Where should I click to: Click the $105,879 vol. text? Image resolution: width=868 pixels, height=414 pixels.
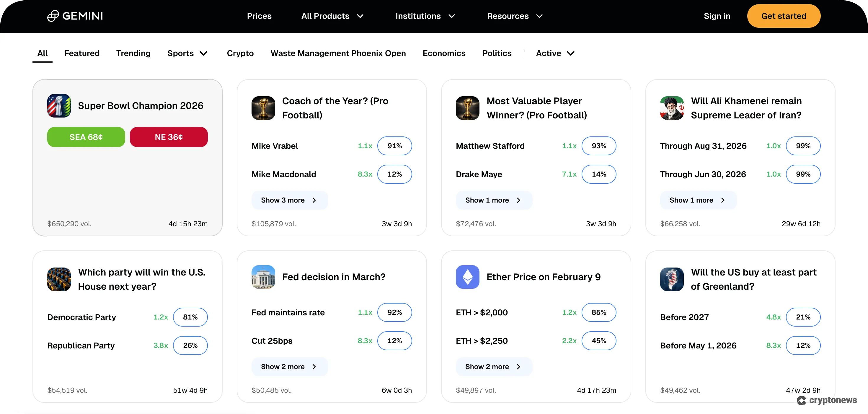pyautogui.click(x=274, y=224)
